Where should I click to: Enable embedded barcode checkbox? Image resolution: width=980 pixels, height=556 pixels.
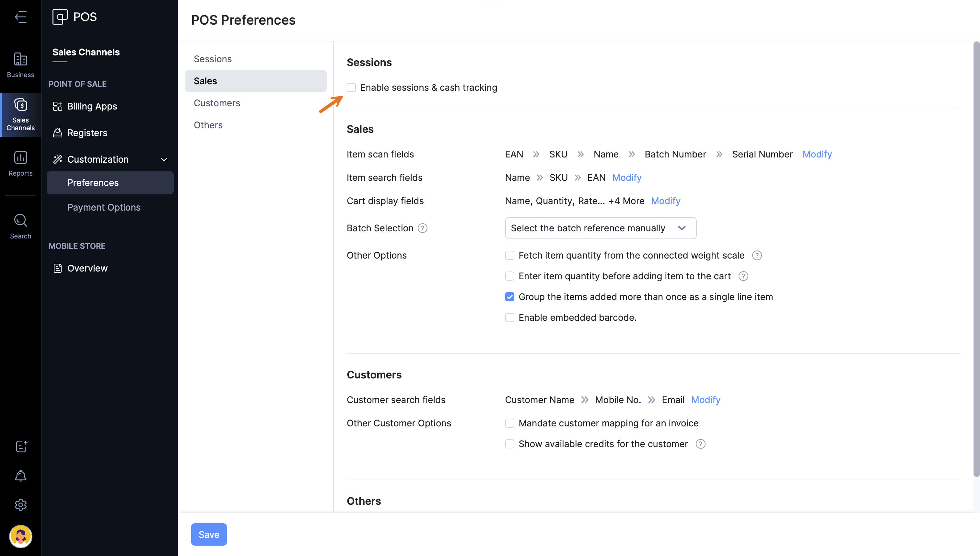point(509,318)
